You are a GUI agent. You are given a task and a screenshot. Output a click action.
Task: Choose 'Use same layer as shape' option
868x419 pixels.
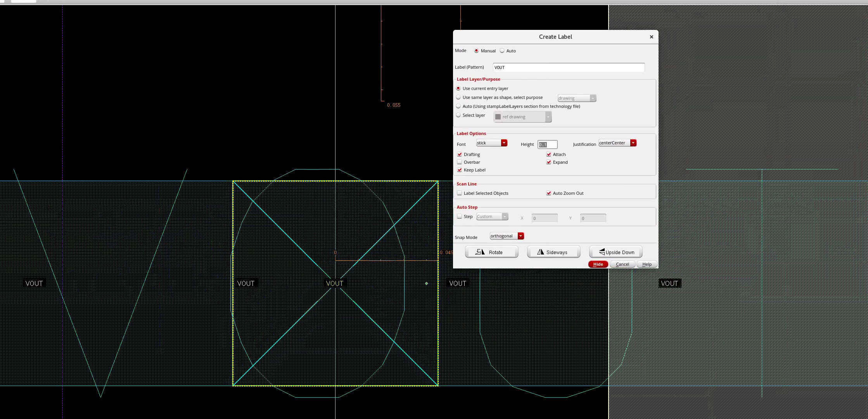pyautogui.click(x=458, y=97)
